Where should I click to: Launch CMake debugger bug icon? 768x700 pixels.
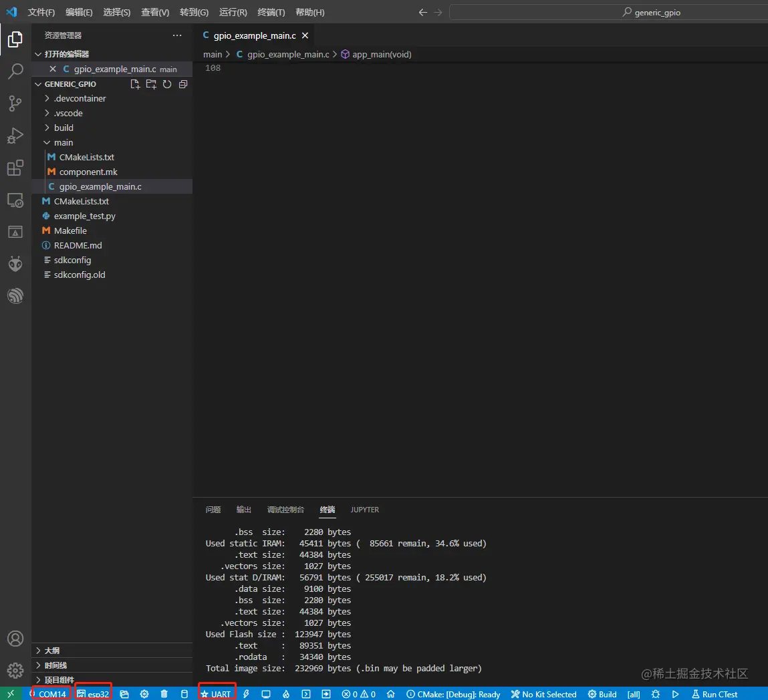(655, 694)
